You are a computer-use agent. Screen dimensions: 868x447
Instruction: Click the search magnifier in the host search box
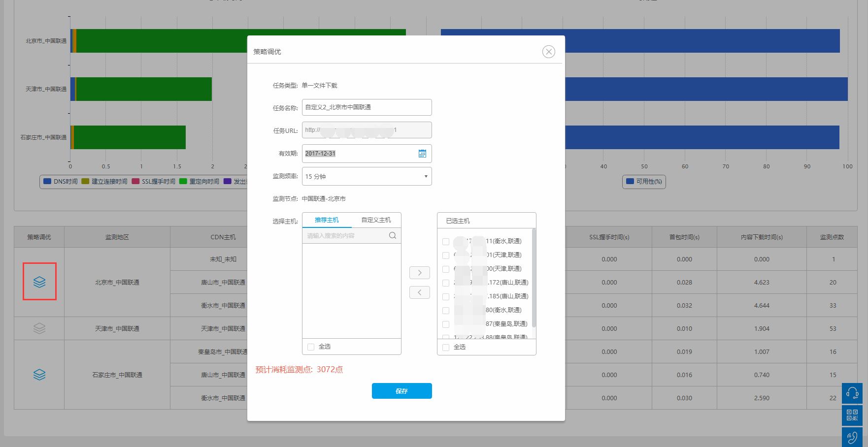[x=393, y=235]
